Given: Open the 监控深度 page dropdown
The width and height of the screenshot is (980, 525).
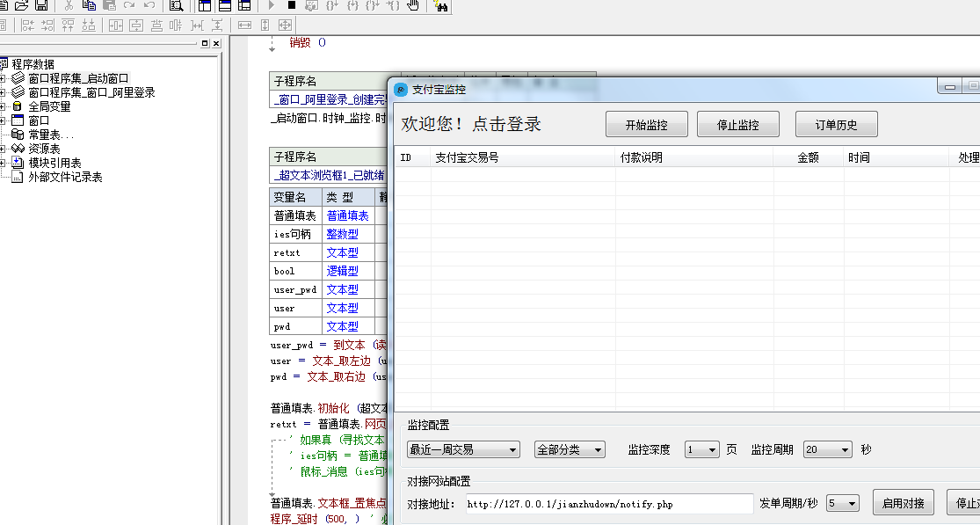Looking at the screenshot, I should (x=702, y=449).
